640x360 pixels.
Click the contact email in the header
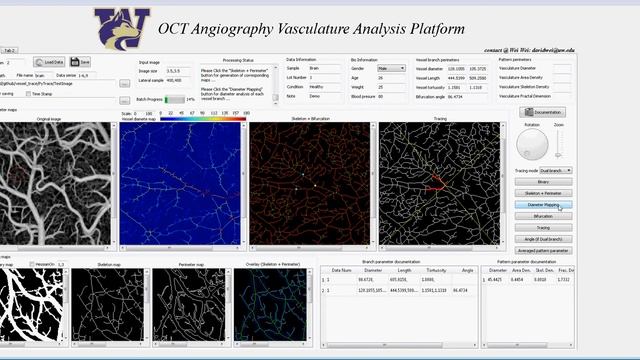553,50
